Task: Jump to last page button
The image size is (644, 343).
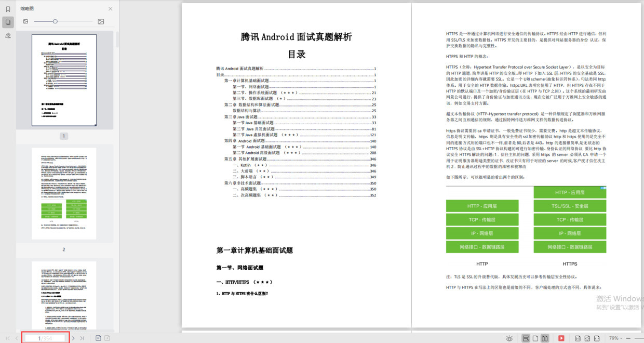Action: (x=82, y=338)
